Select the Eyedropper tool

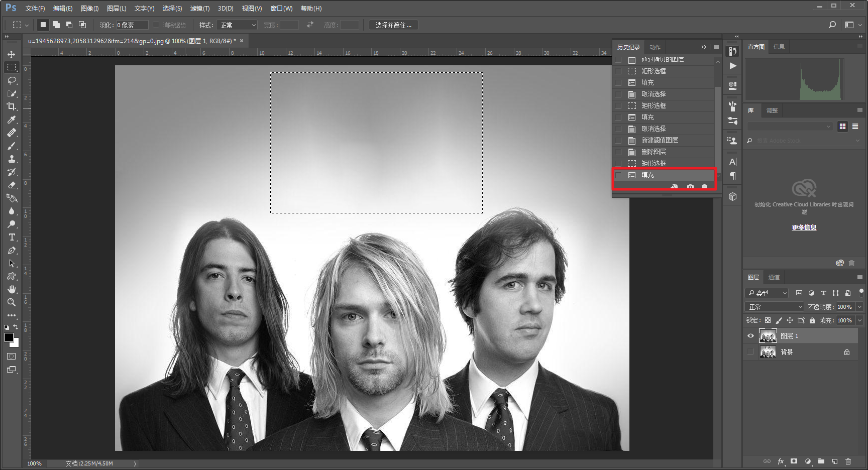tap(12, 120)
